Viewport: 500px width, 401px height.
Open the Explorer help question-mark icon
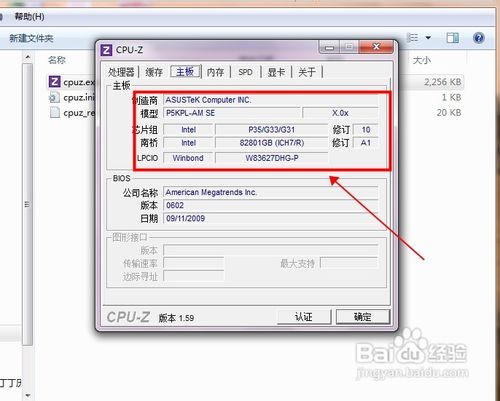[479, 38]
